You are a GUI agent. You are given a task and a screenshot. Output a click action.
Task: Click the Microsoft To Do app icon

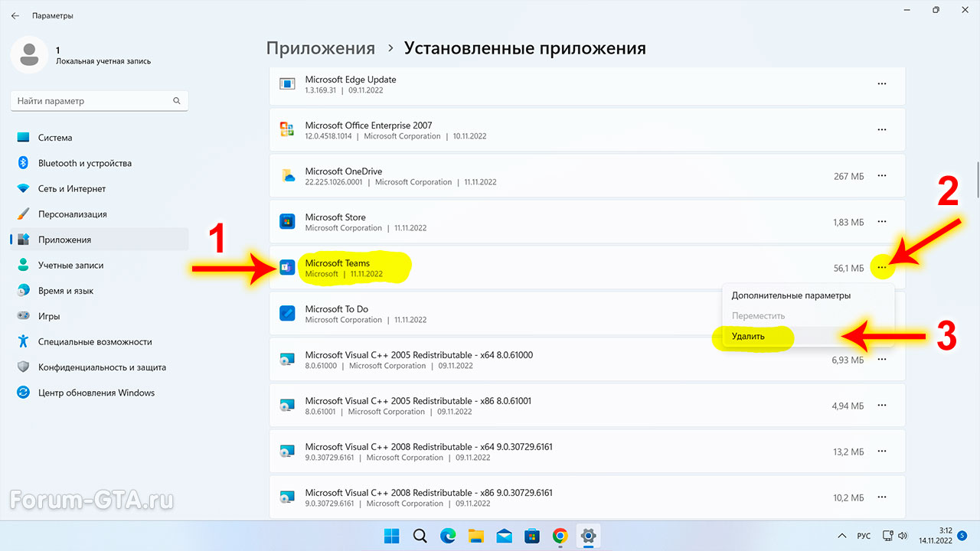click(x=287, y=314)
